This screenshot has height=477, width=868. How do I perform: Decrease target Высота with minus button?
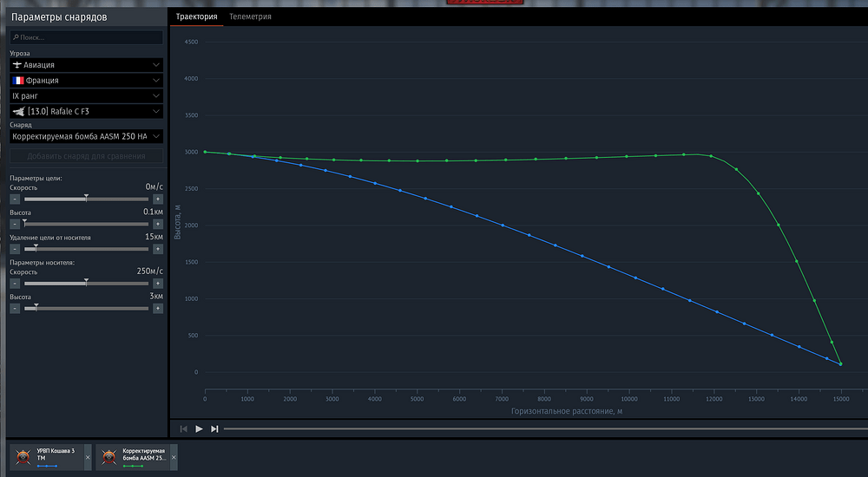[15, 224]
